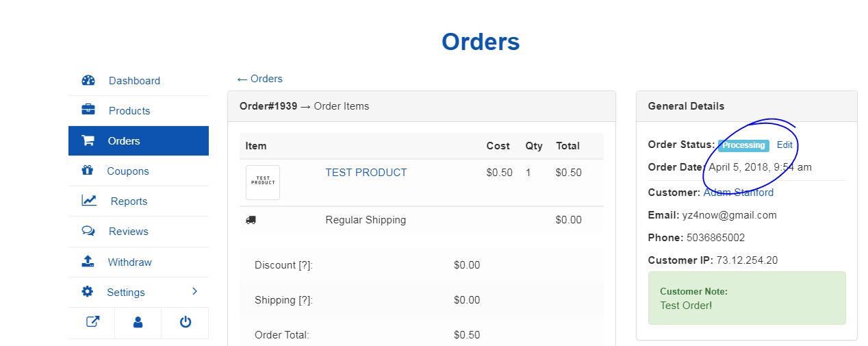Expand the Settings submenu chevron

[x=194, y=292]
